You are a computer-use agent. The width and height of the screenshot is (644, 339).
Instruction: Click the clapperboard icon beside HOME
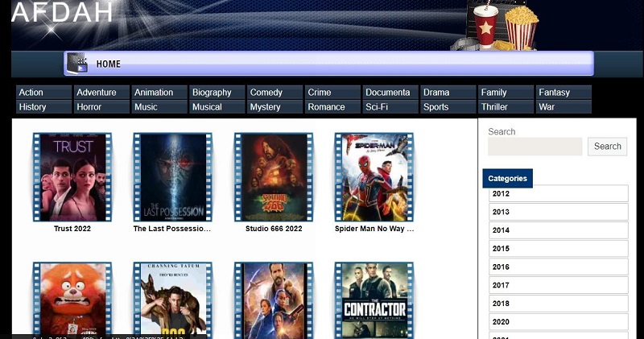click(77, 64)
